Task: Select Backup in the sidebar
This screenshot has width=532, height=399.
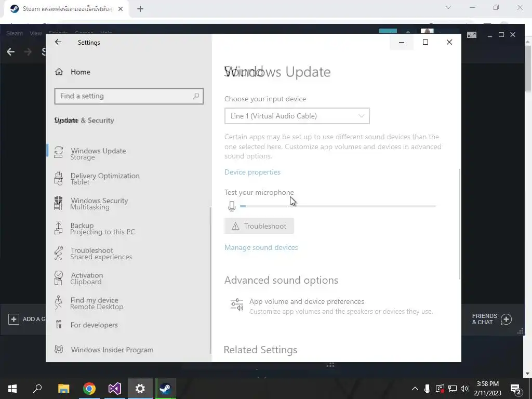Action: click(82, 225)
